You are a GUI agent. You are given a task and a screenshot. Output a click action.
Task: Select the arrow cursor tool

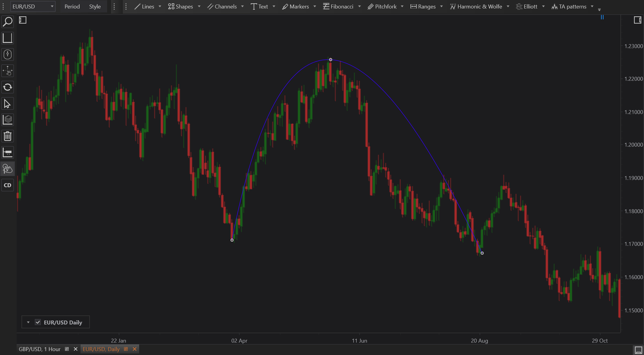point(8,104)
